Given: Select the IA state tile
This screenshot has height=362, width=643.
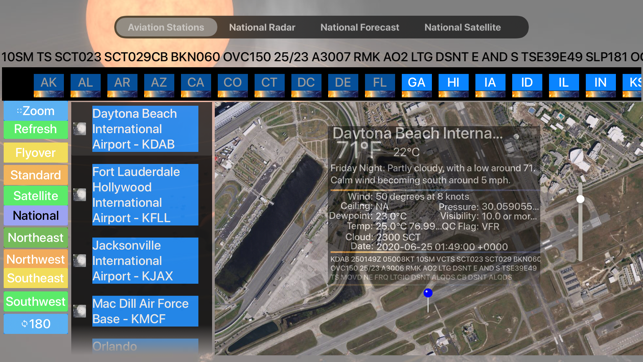Looking at the screenshot, I should click(x=490, y=85).
